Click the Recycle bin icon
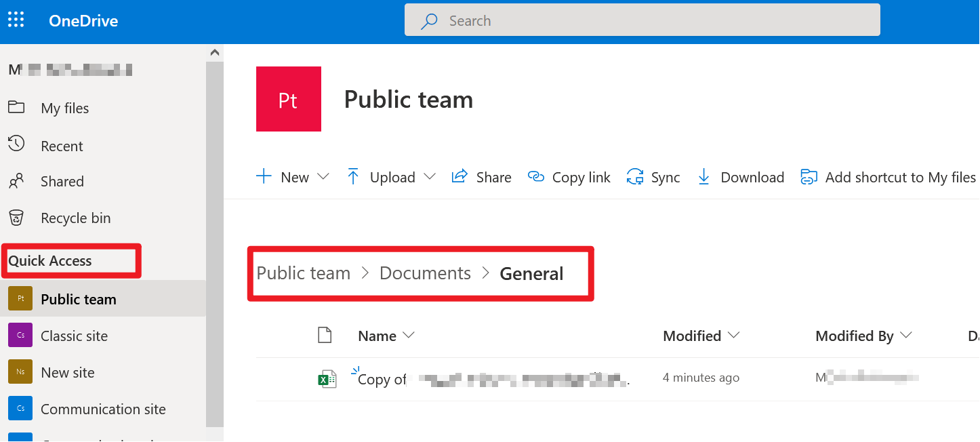The image size is (980, 442). click(x=16, y=217)
